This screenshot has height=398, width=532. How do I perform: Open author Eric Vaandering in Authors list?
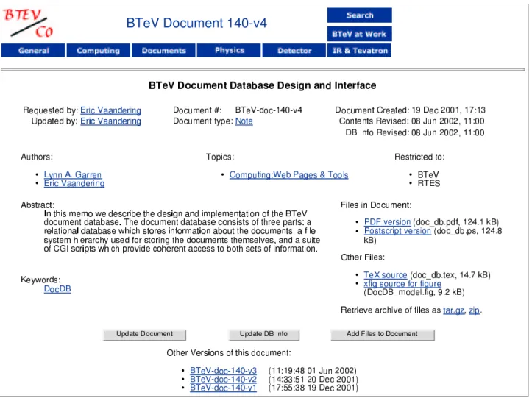(x=74, y=184)
